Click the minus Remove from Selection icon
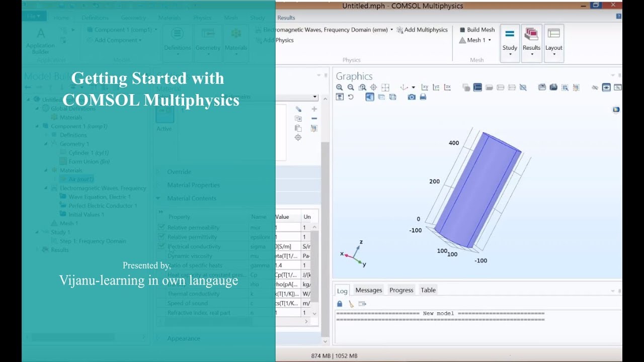This screenshot has height=362, width=644. pyautogui.click(x=314, y=119)
